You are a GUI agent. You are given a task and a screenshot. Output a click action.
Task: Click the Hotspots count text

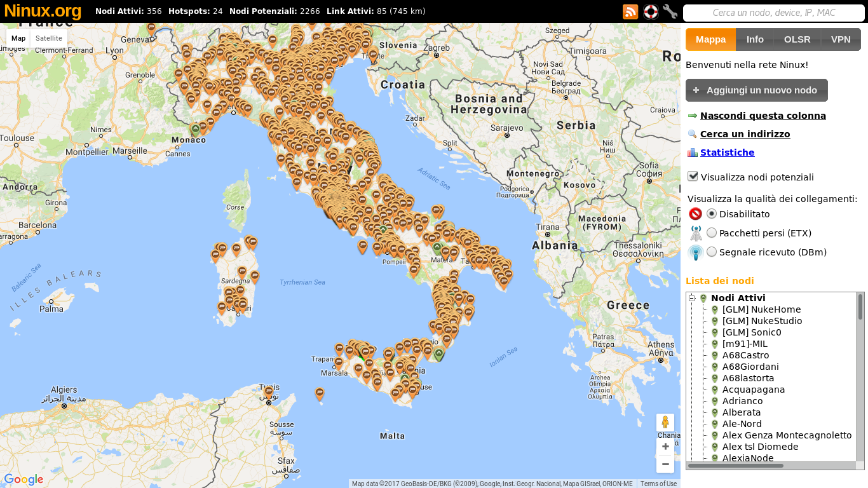(195, 11)
